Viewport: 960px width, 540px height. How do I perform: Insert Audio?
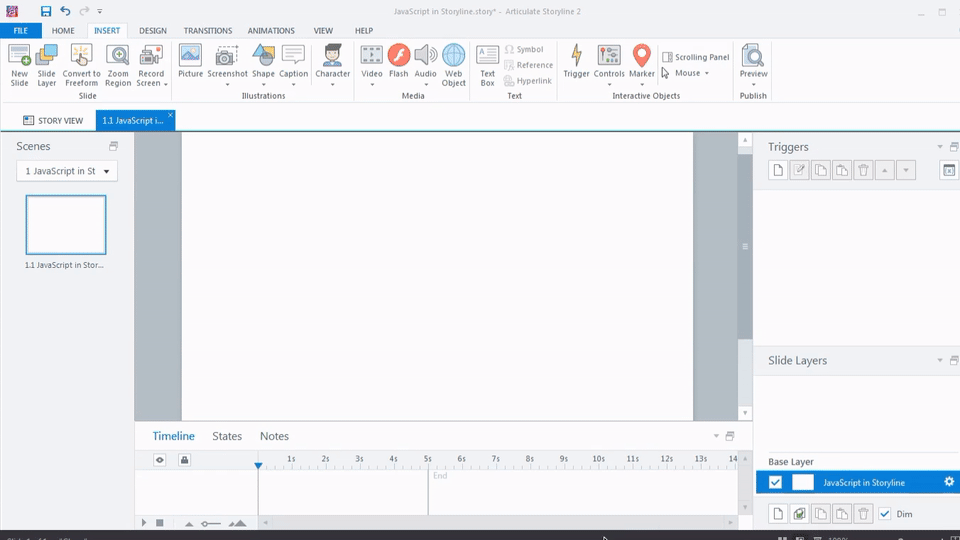click(x=426, y=64)
